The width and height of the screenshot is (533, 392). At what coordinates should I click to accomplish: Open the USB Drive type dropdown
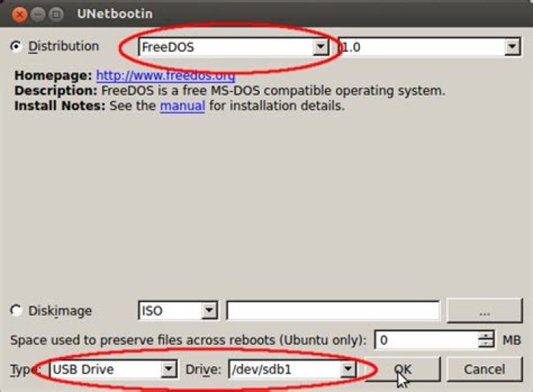[x=113, y=369]
